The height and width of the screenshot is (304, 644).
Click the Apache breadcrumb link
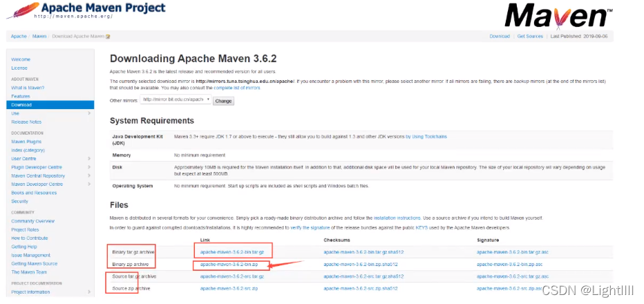pos(19,37)
